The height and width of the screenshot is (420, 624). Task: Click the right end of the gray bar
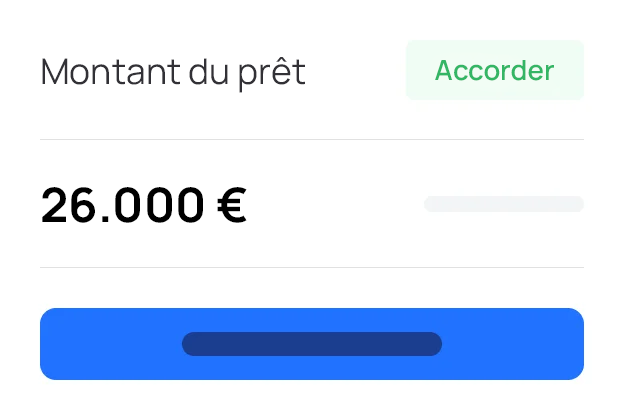576,204
